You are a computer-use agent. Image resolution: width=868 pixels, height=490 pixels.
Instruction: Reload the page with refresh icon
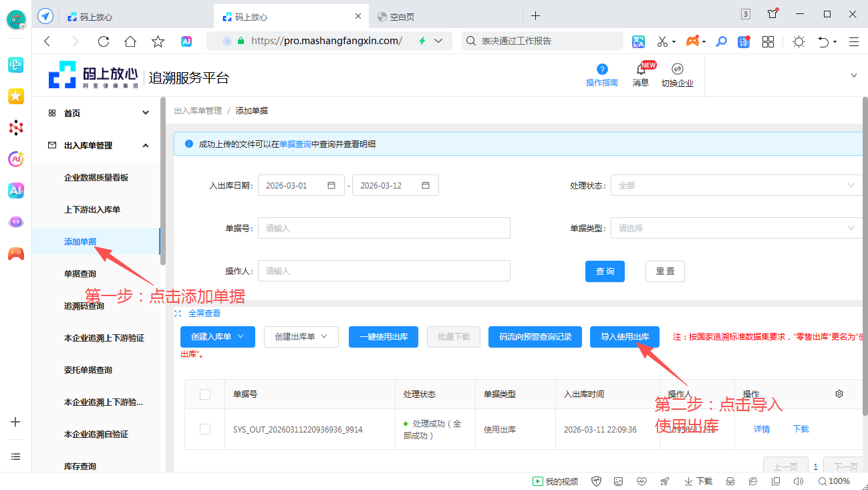(x=103, y=41)
